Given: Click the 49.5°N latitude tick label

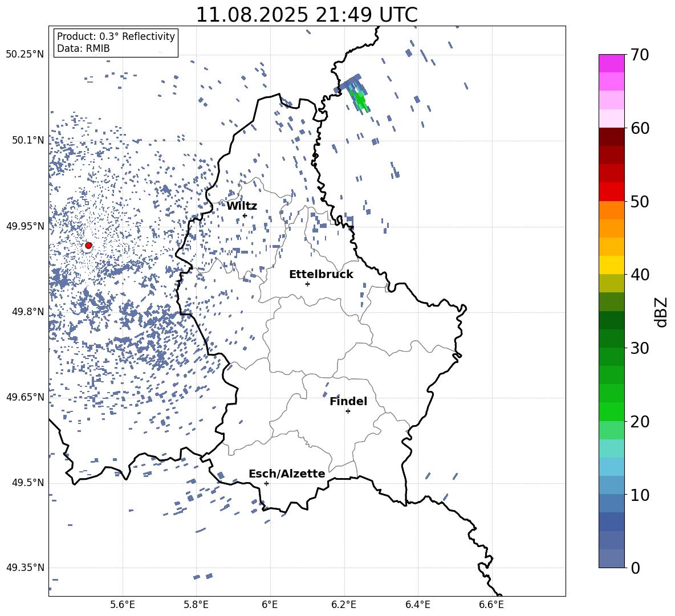Looking at the screenshot, I should pyautogui.click(x=28, y=483).
